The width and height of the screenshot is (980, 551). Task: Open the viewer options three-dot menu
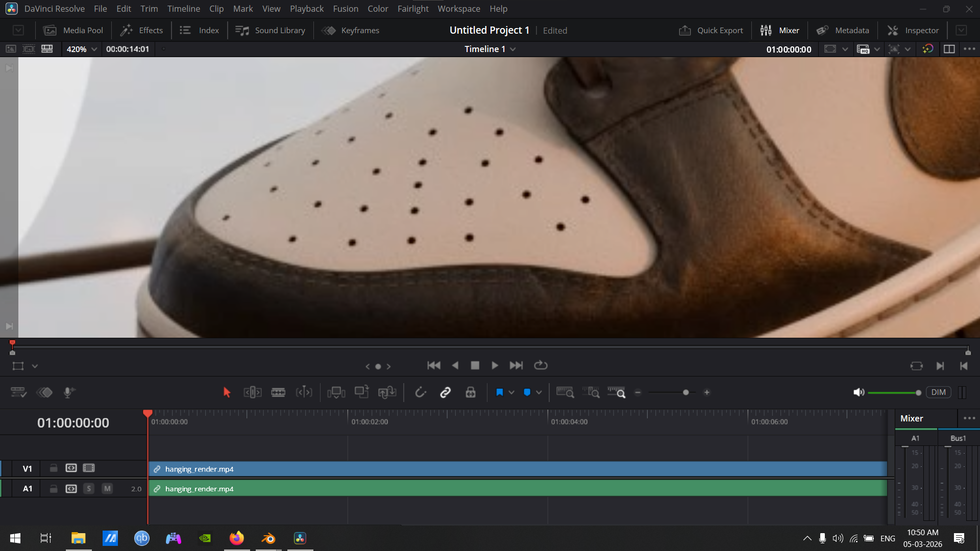[969, 49]
